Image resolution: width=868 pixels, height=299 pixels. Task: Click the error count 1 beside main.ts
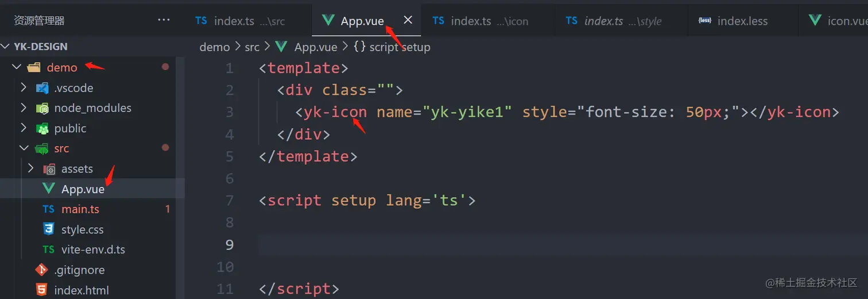tap(168, 209)
